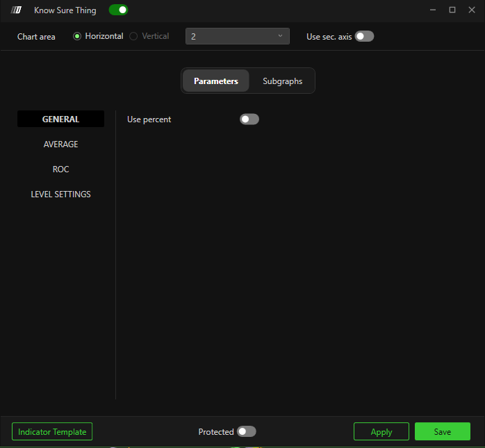Toggle the Protected switch
Image resolution: width=485 pixels, height=448 pixels.
(246, 431)
